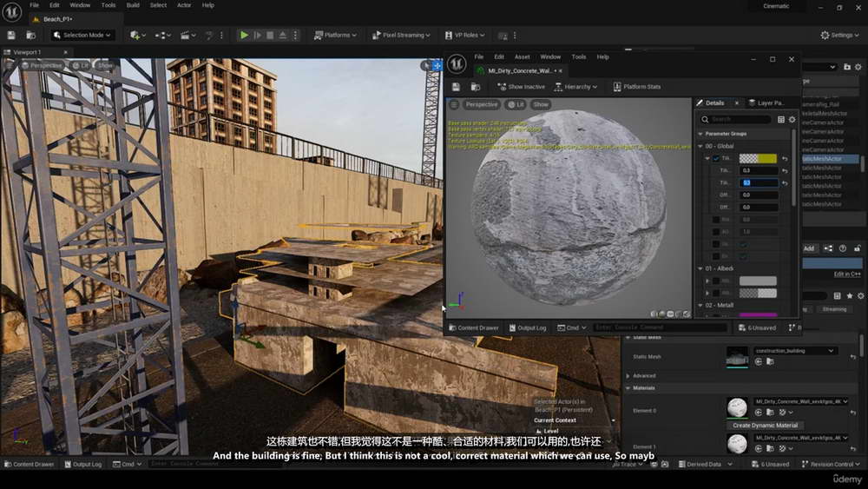Click the Static Mesh thumbnail
868x489 pixels.
pos(737,357)
